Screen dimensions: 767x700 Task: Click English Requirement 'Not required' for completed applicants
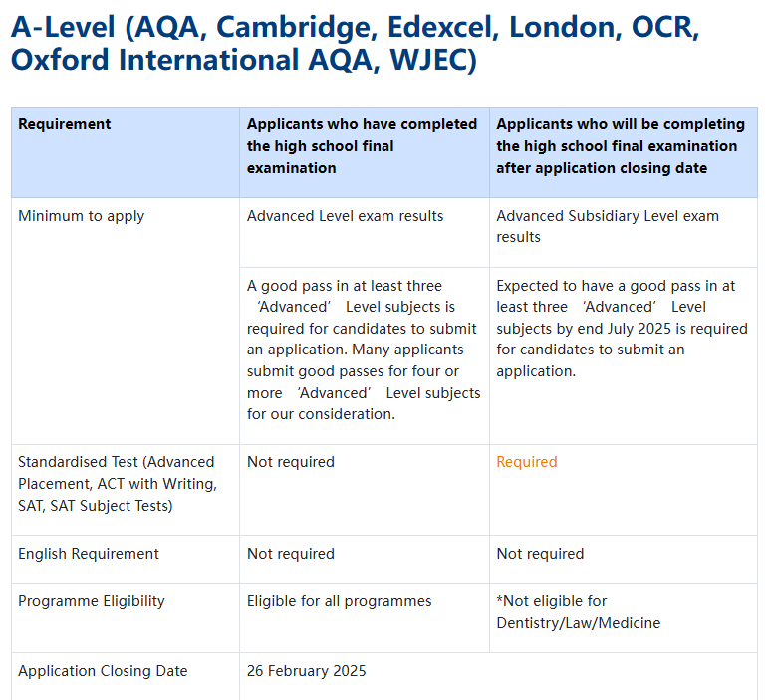coord(290,554)
